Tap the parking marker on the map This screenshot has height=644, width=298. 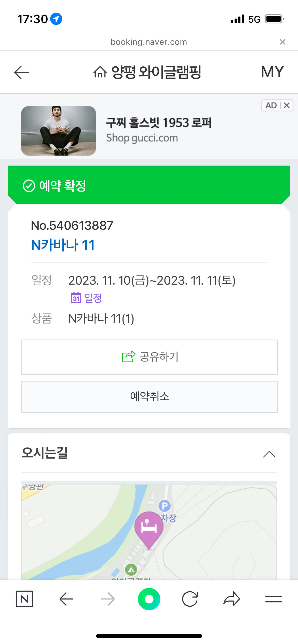pyautogui.click(x=165, y=506)
